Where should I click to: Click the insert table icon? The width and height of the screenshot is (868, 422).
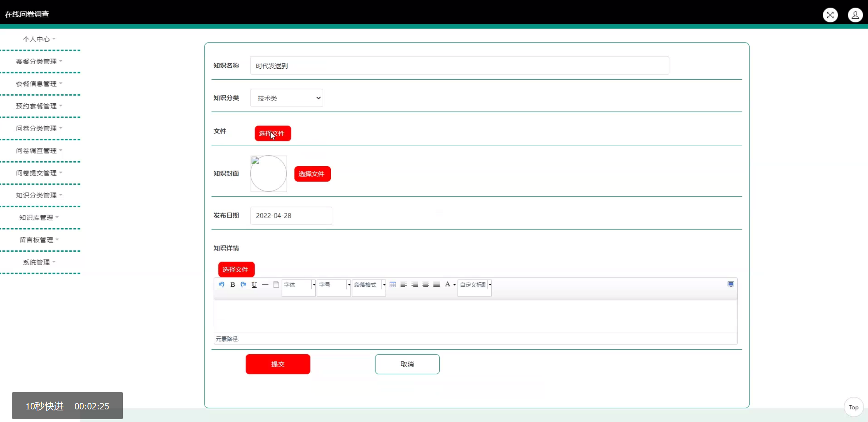point(392,285)
